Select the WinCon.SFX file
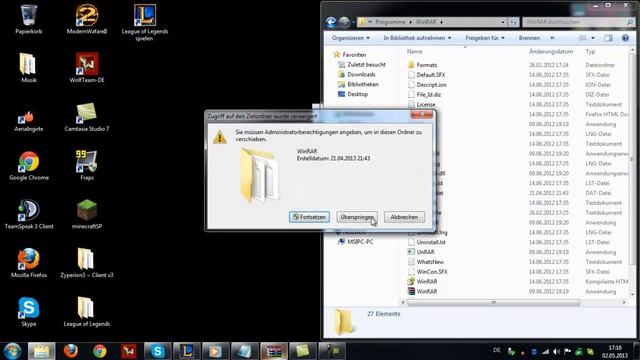Viewport: 640px width, 360px height. point(432,271)
